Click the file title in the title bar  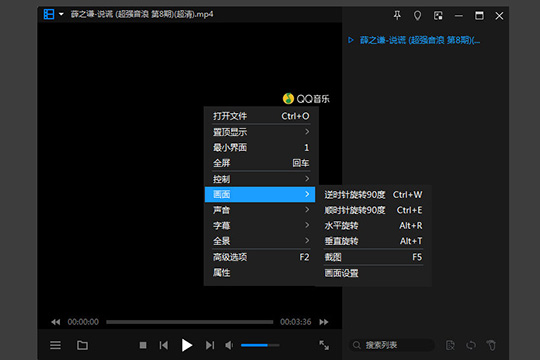[x=142, y=14]
